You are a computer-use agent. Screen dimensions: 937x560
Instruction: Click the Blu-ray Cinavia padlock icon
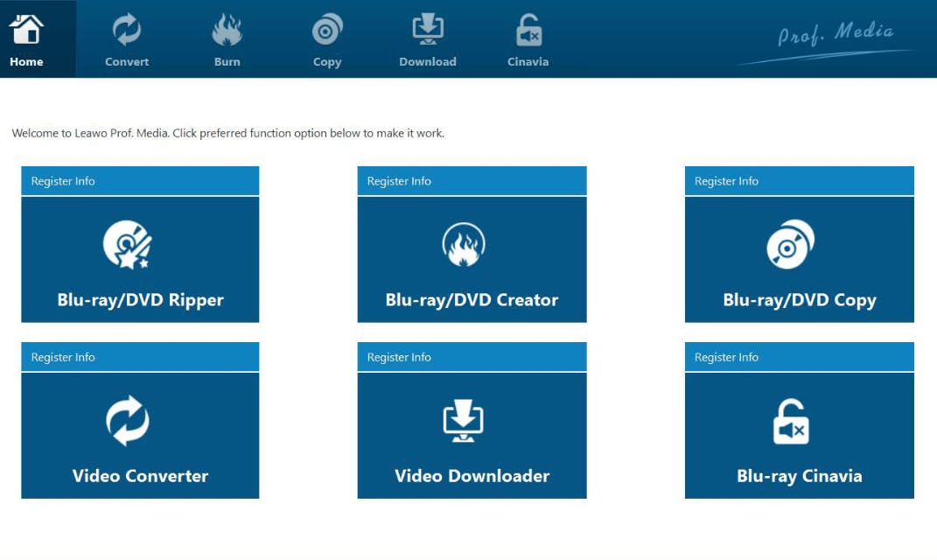(x=791, y=422)
